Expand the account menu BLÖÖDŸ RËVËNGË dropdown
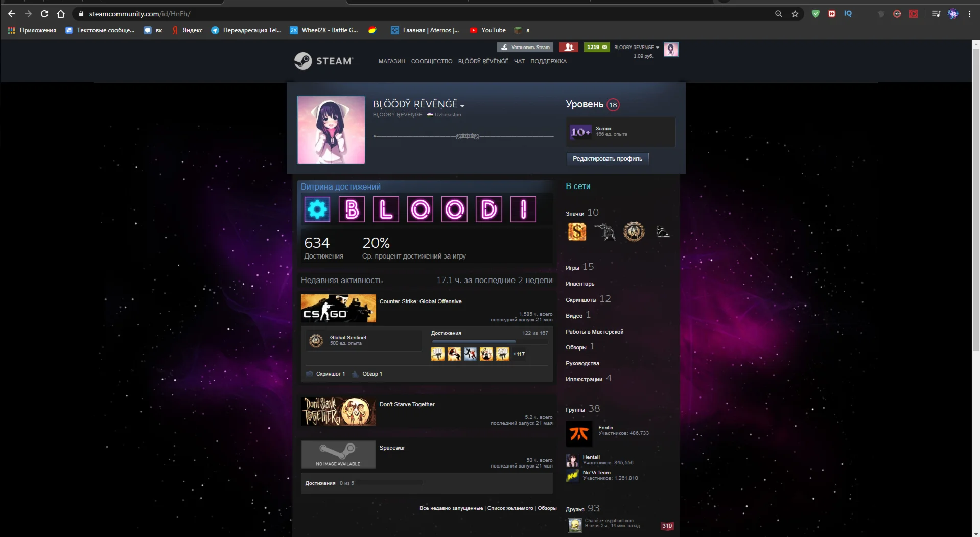 pyautogui.click(x=637, y=47)
